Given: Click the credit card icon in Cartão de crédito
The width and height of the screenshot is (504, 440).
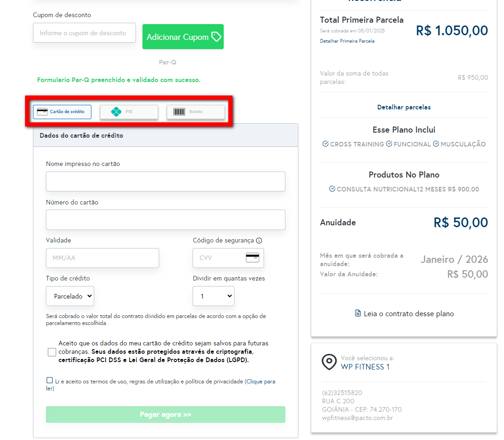Looking at the screenshot, I should pos(42,112).
